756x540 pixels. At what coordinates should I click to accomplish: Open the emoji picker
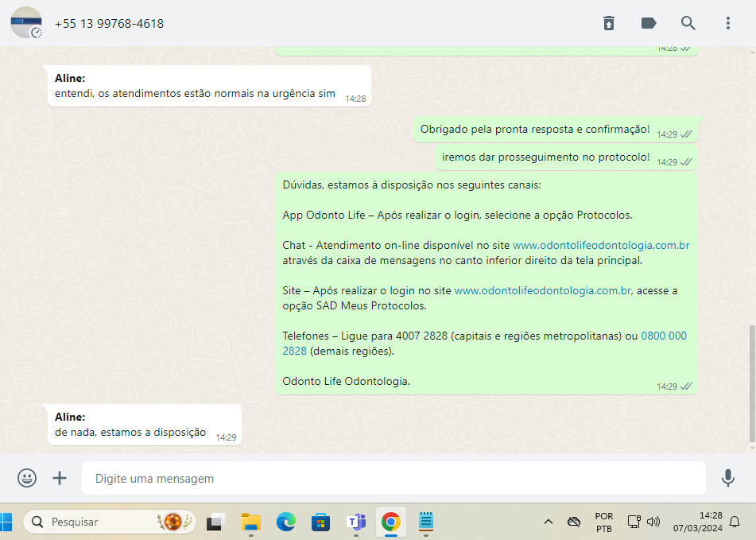coord(27,478)
